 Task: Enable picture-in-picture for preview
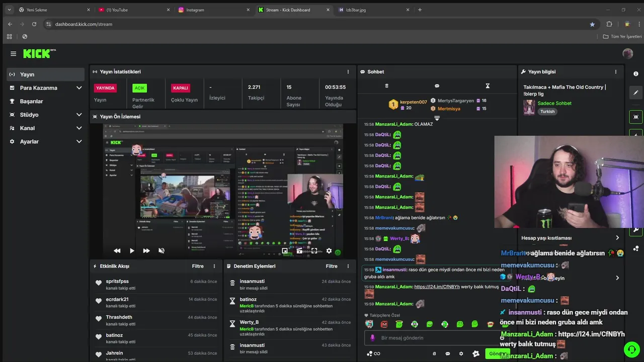285,251
